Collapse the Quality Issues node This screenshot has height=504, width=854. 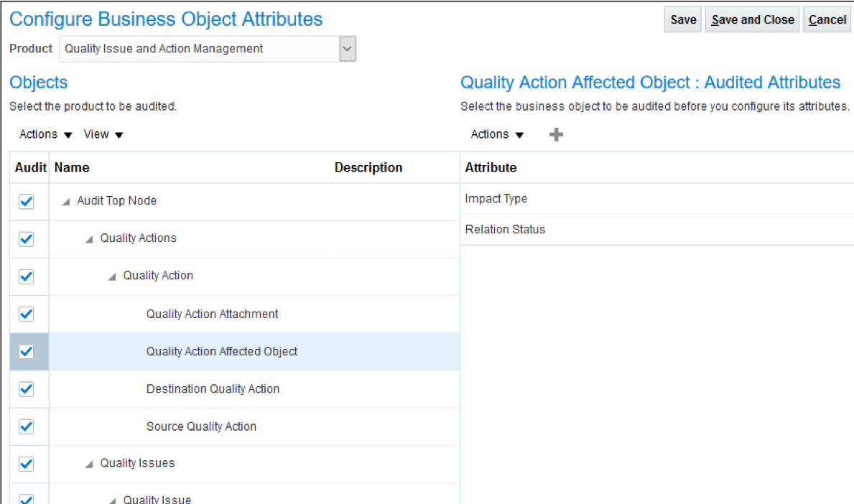coord(89,465)
